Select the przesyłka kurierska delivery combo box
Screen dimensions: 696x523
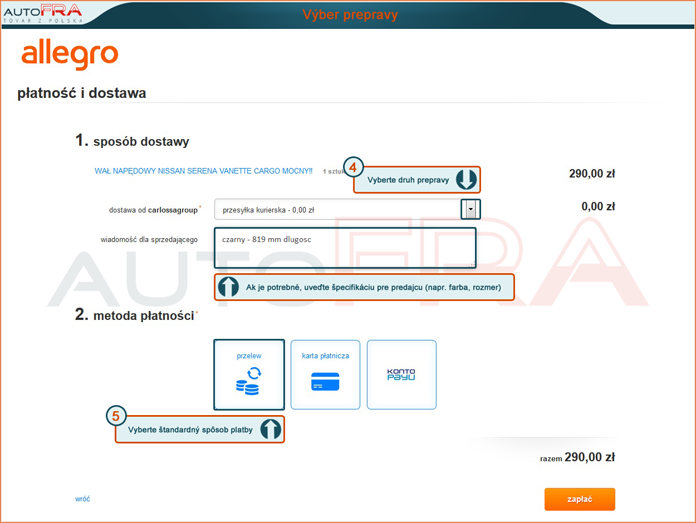click(347, 209)
